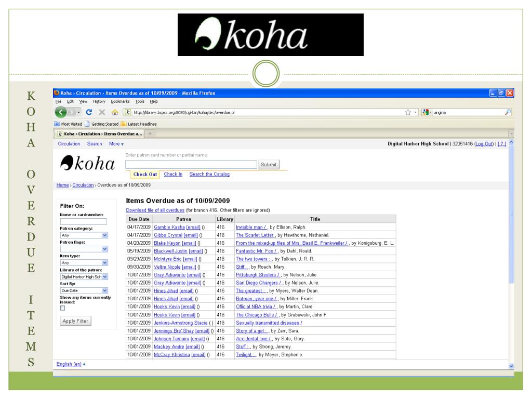The height and width of the screenshot is (399, 532).
Task: Click the Koha site favicon in address bar
Action: pyautogui.click(x=128, y=112)
